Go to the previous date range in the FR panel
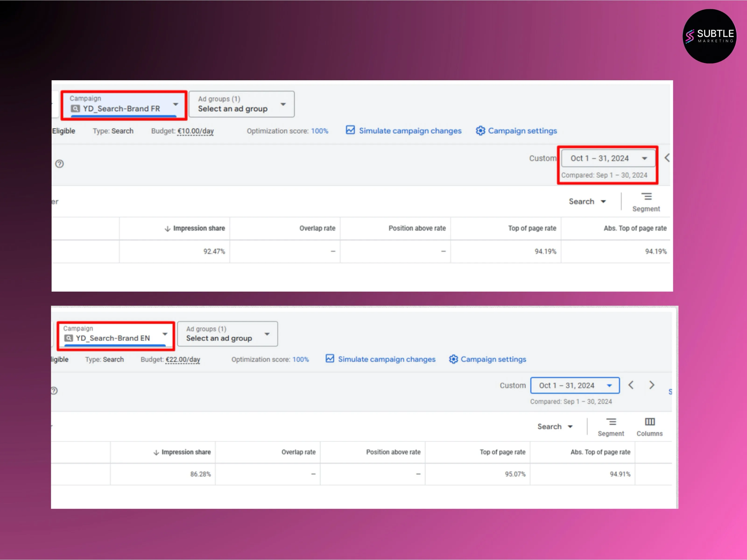This screenshot has width=747, height=560. click(667, 158)
